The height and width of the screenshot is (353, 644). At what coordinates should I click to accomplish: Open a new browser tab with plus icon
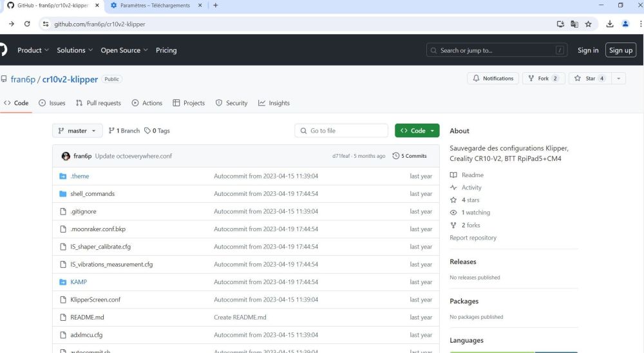(x=215, y=5)
